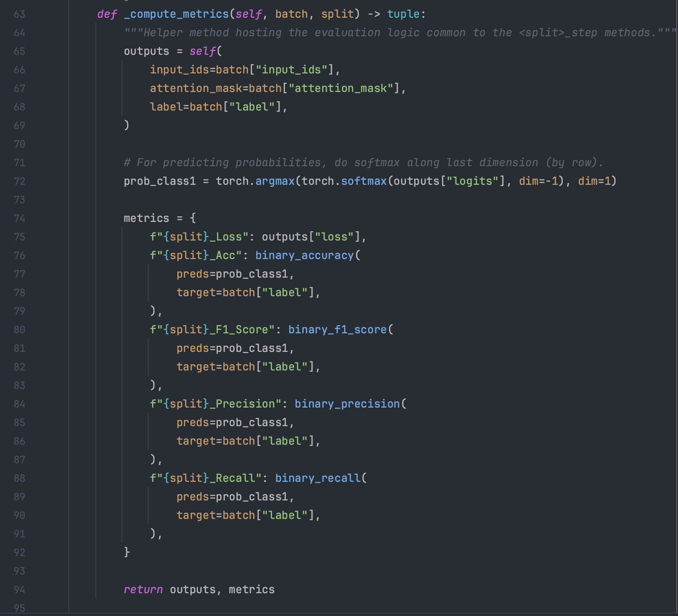Click the softmax function call
Image resolution: width=678 pixels, height=616 pixels.
(363, 181)
